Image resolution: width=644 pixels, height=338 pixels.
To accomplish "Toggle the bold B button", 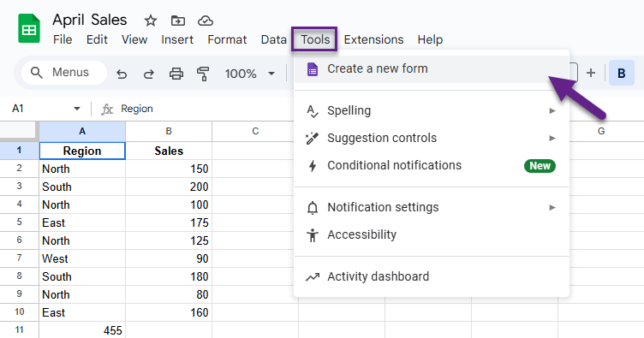I will 622,73.
